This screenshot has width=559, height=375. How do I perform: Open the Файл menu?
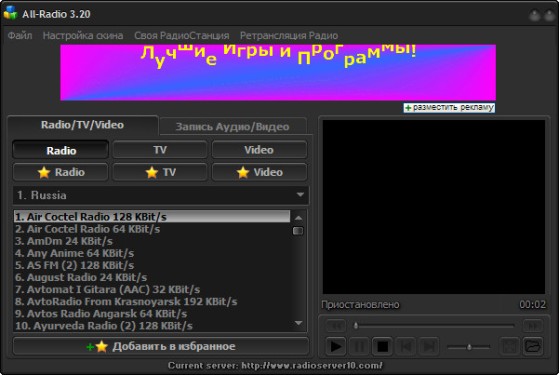(x=20, y=36)
